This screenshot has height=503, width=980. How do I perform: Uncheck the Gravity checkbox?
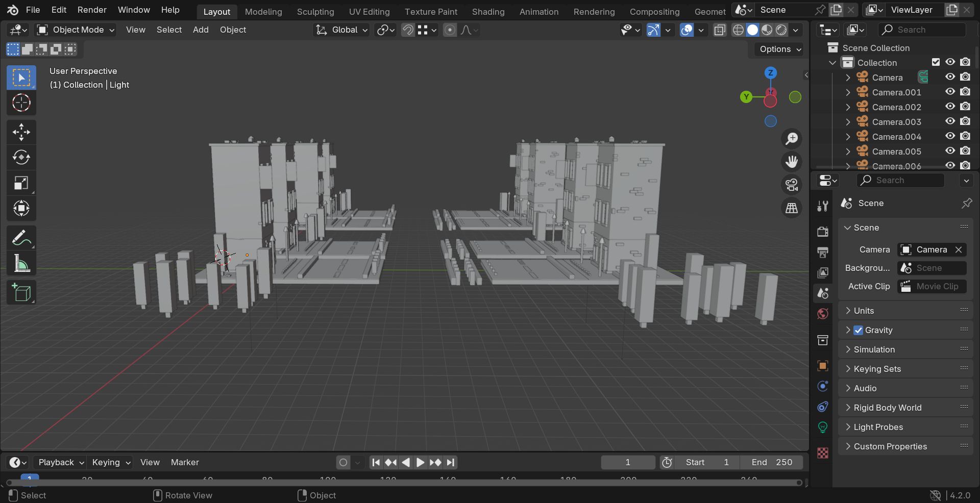[859, 330]
